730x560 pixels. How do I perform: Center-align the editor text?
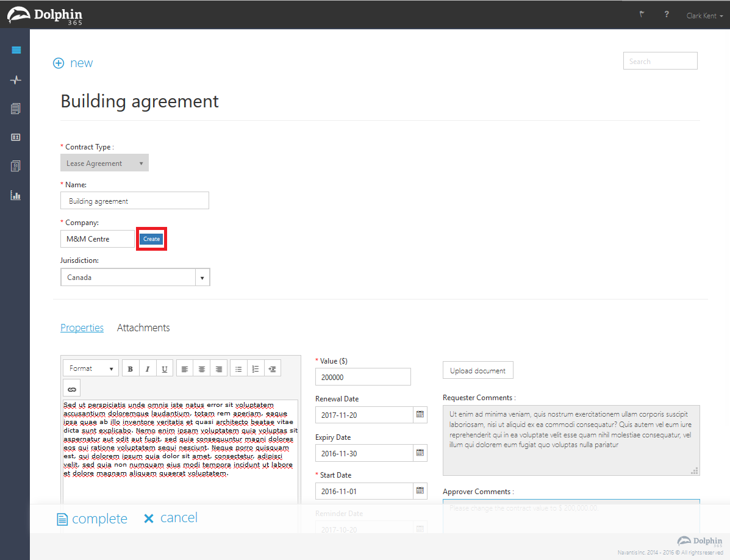tap(202, 368)
